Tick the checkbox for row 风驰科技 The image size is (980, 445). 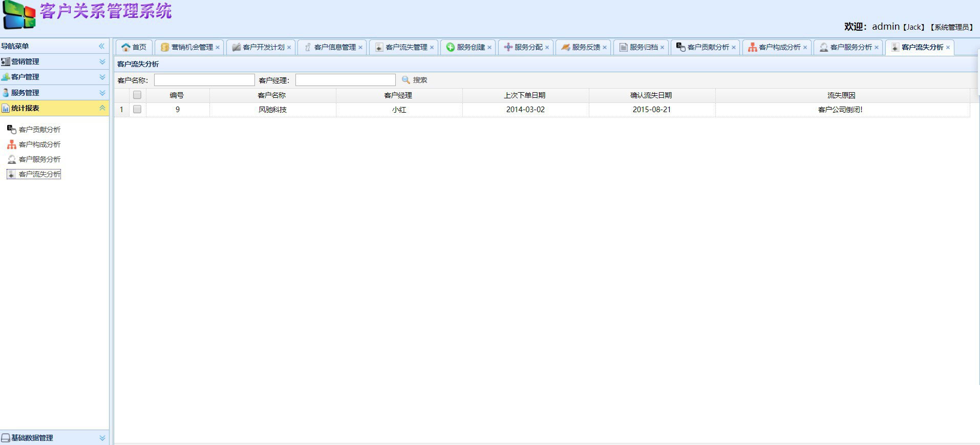[x=137, y=109]
